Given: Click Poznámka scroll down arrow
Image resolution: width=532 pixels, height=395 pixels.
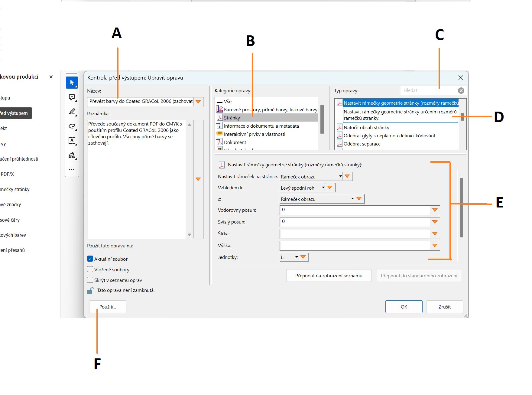Looking at the screenshot, I should [190, 235].
